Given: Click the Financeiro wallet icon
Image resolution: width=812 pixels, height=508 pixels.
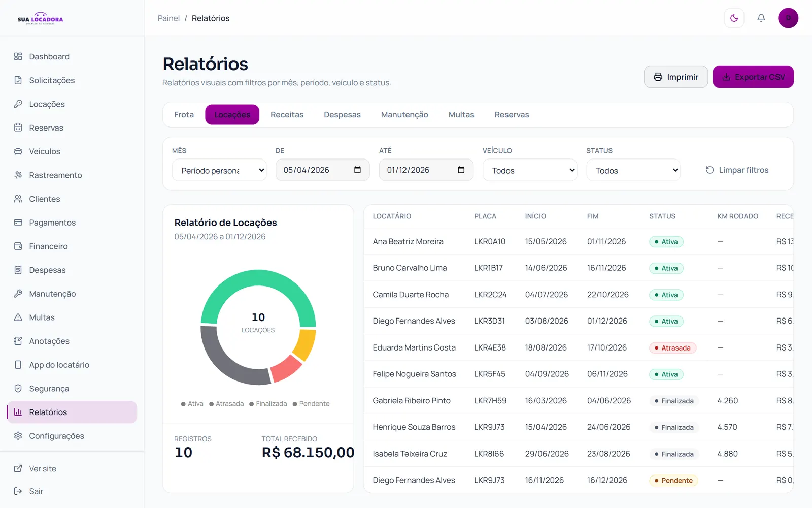Looking at the screenshot, I should [18, 246].
